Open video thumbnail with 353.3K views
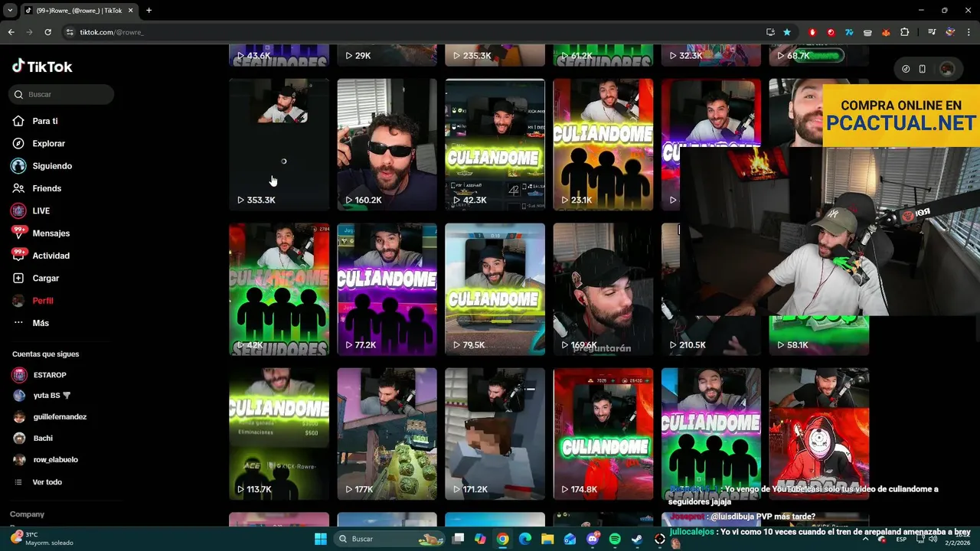This screenshot has width=980, height=551. point(279,145)
